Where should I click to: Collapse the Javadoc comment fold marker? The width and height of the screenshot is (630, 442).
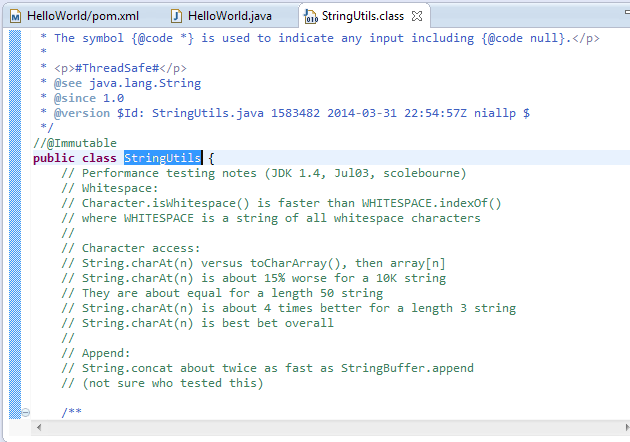(x=25, y=412)
